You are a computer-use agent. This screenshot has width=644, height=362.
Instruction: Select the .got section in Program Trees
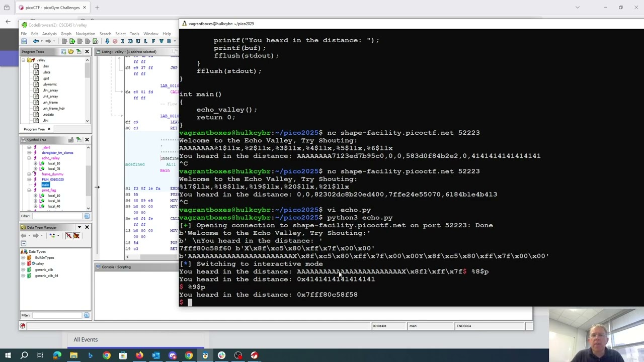click(46, 78)
